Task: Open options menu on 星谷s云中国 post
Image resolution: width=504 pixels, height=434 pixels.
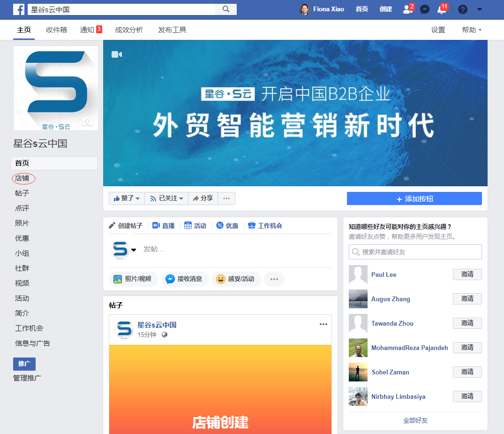Action: 323,324
